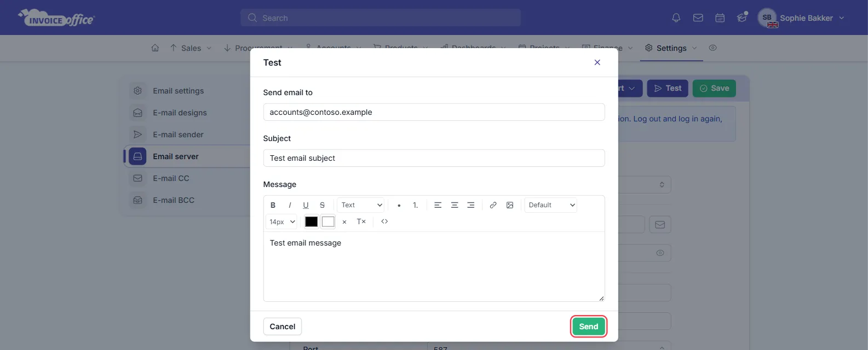Expand the Sophie Bakker user menu
Image resolution: width=868 pixels, height=350 pixels.
[802, 18]
